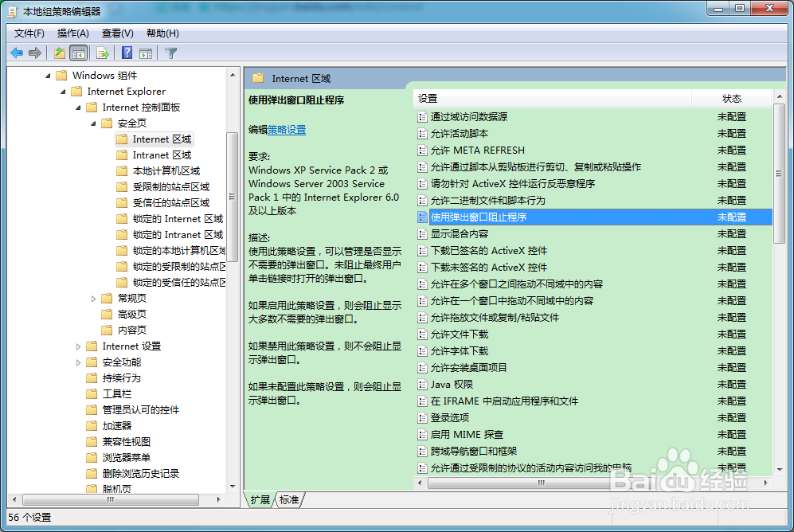The width and height of the screenshot is (794, 532).
Task: Click policy icon beside 登录选项
Action: [422, 417]
